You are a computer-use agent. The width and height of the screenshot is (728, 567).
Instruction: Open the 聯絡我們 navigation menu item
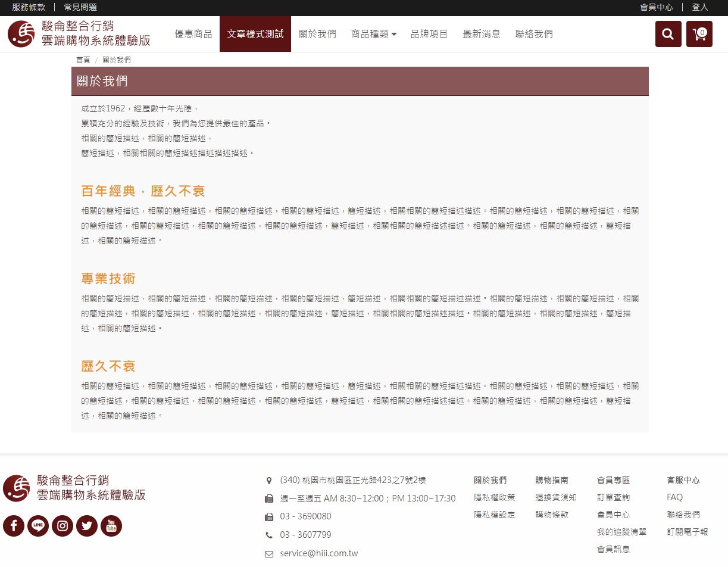tap(534, 34)
